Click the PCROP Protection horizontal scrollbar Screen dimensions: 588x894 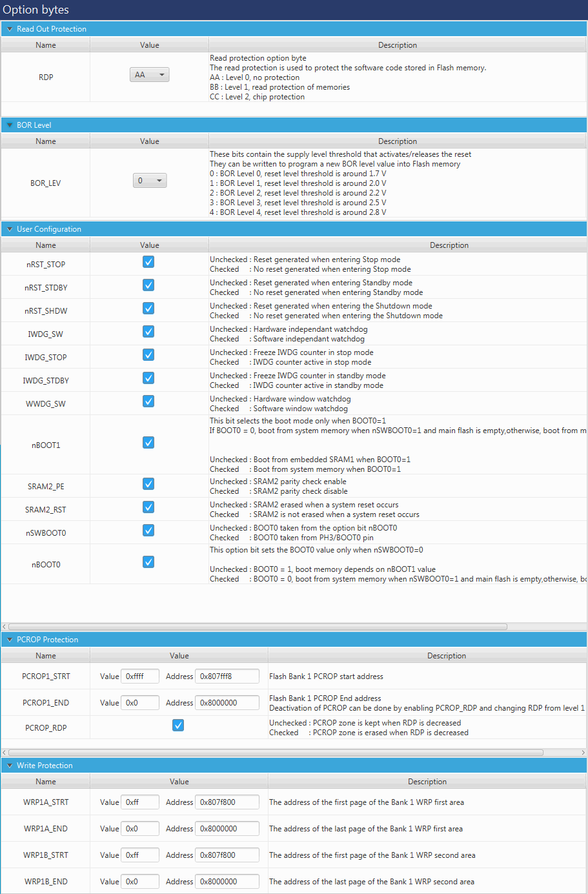(x=276, y=753)
